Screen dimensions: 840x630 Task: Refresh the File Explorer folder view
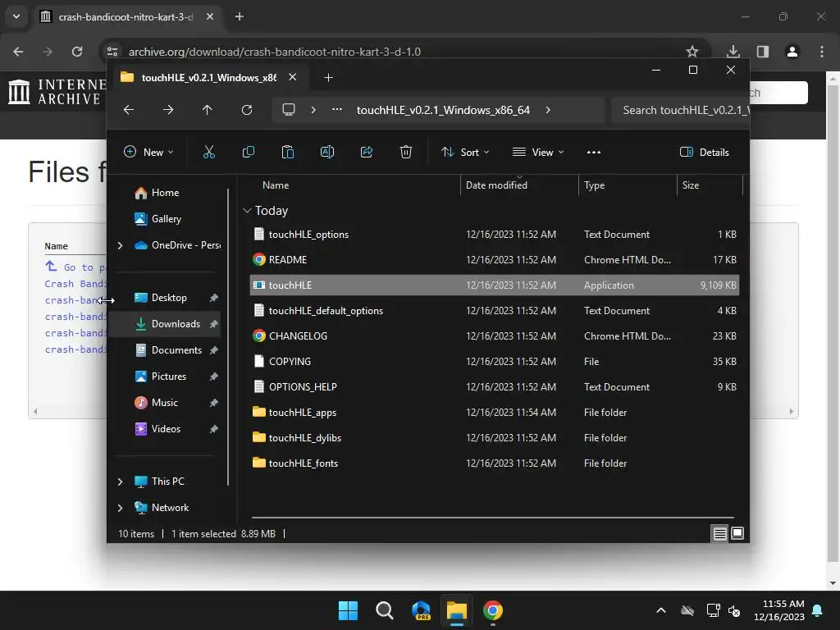[x=247, y=110]
